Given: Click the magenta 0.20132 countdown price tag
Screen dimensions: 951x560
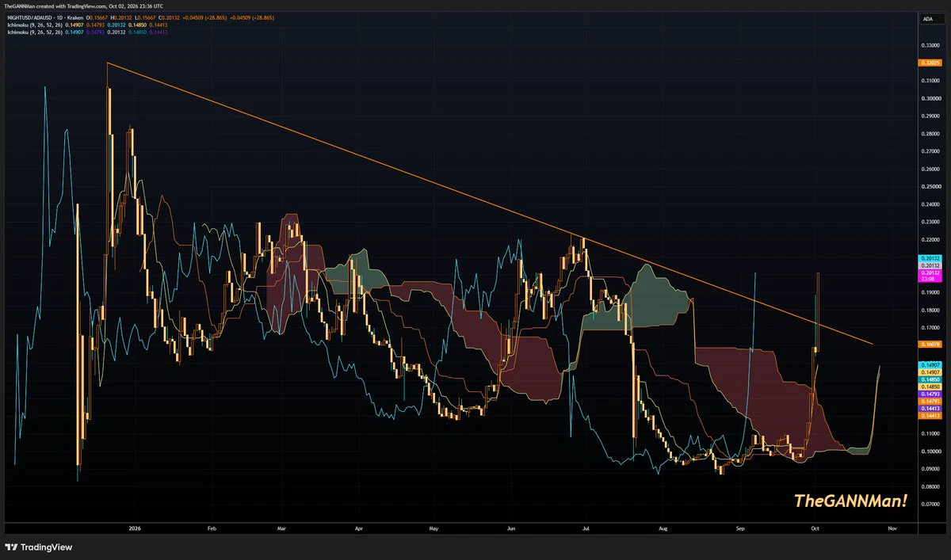Looking at the screenshot, I should point(929,276).
